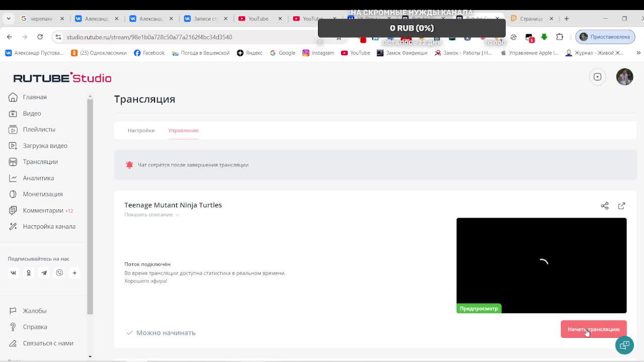Open the site info icon in the address bar
Image resolution: width=644 pixels, height=362 pixels.
(x=58, y=37)
